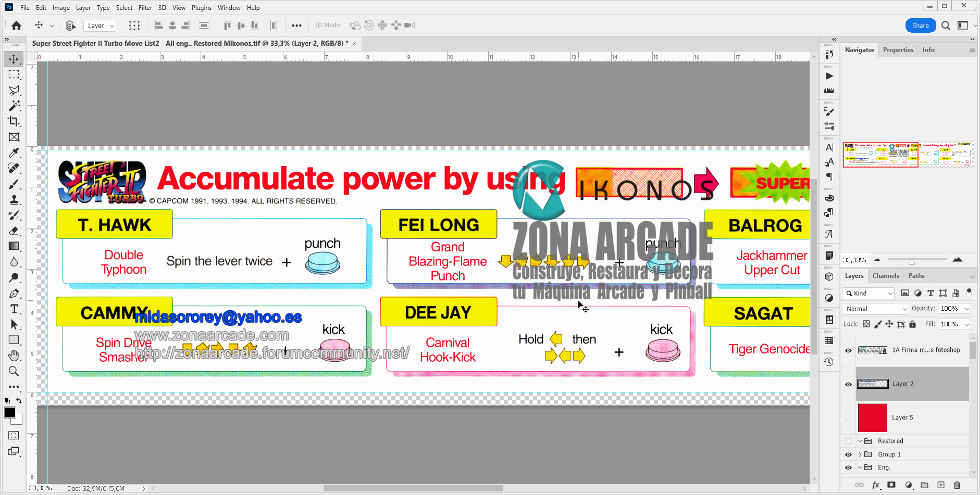Hide the Layer 2 layer
Screen dimensions: 980x495
(848, 384)
